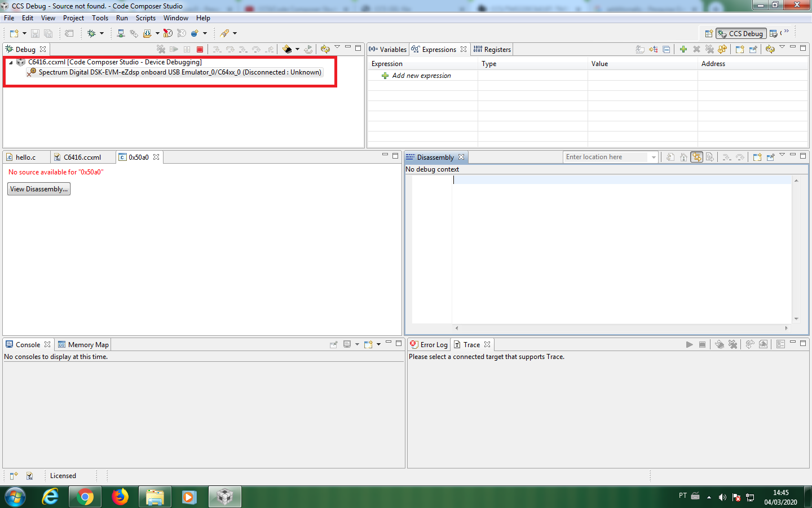Click the Display Selected Console monitor icon
This screenshot has height=508, width=812.
[347, 344]
